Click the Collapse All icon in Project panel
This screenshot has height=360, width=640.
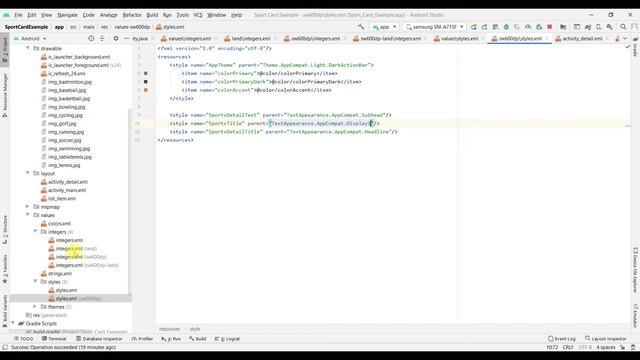(102, 38)
